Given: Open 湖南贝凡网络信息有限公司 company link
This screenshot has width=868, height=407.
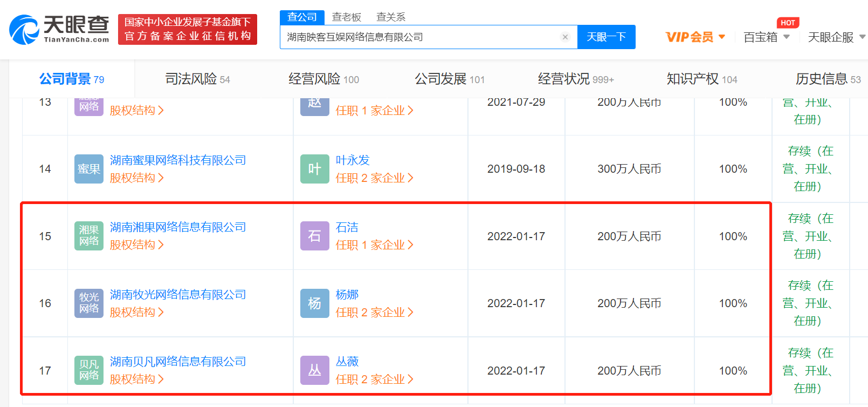Looking at the screenshot, I should click(x=178, y=362).
